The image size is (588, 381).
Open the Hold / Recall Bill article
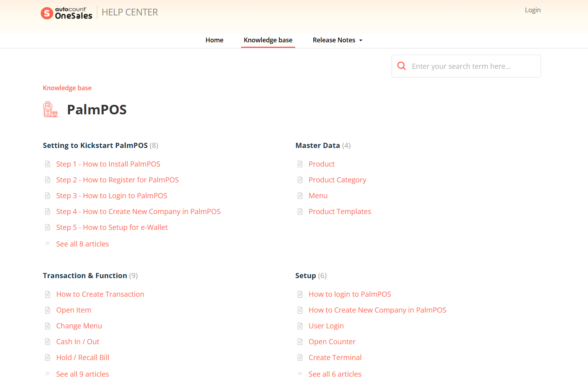coord(83,358)
